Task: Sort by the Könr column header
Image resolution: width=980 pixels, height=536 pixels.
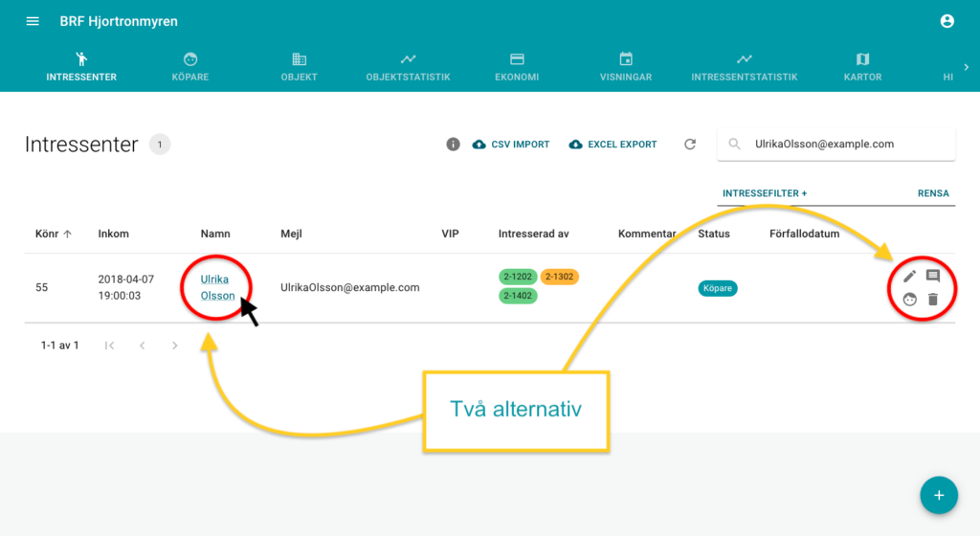Action: pos(54,234)
